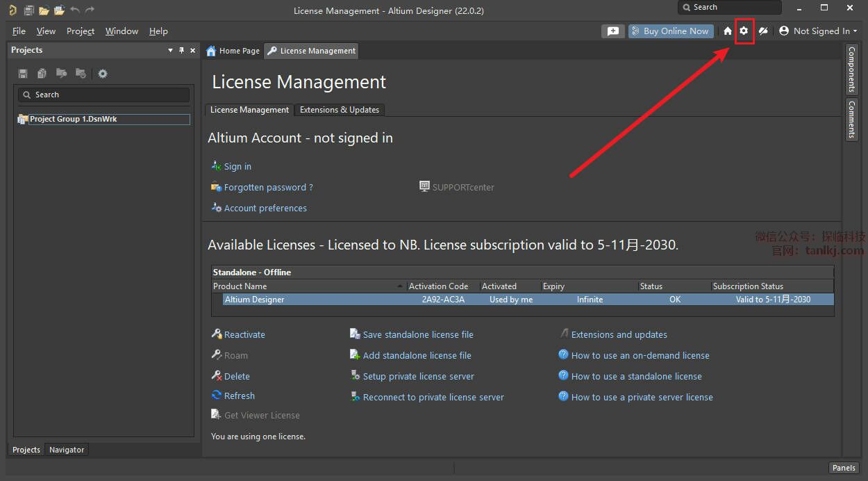Screen dimensions: 868x481
Task: Click the Redo arrow
Action: [x=90, y=10]
